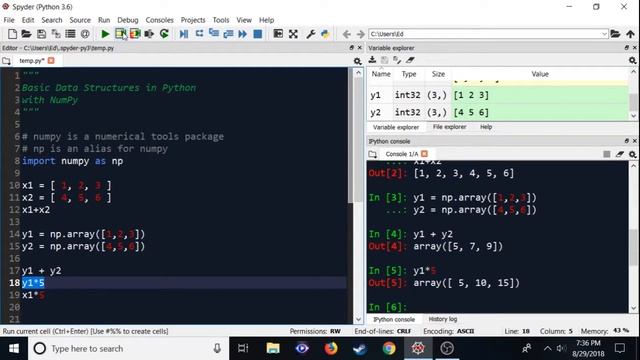
Task: Save all files toolbar icon
Action: pos(56,34)
